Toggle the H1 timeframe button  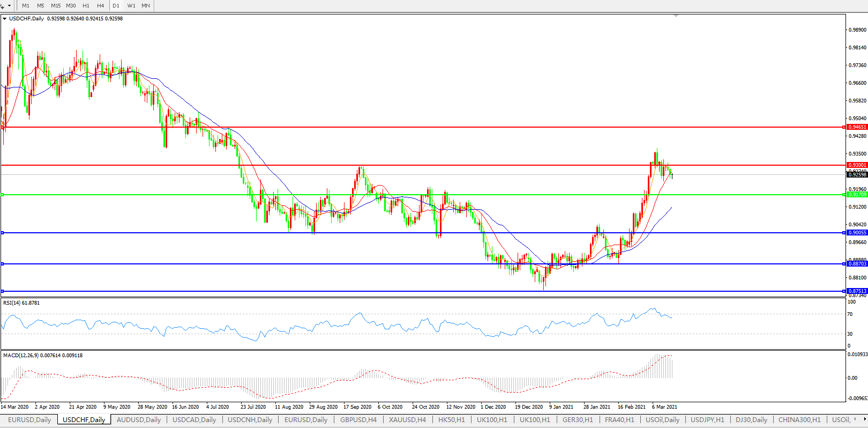click(86, 5)
